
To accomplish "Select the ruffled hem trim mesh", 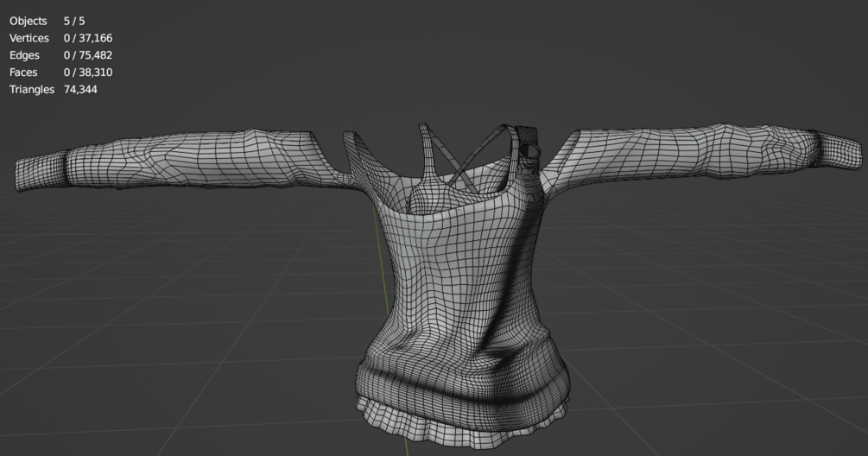I will [x=462, y=423].
